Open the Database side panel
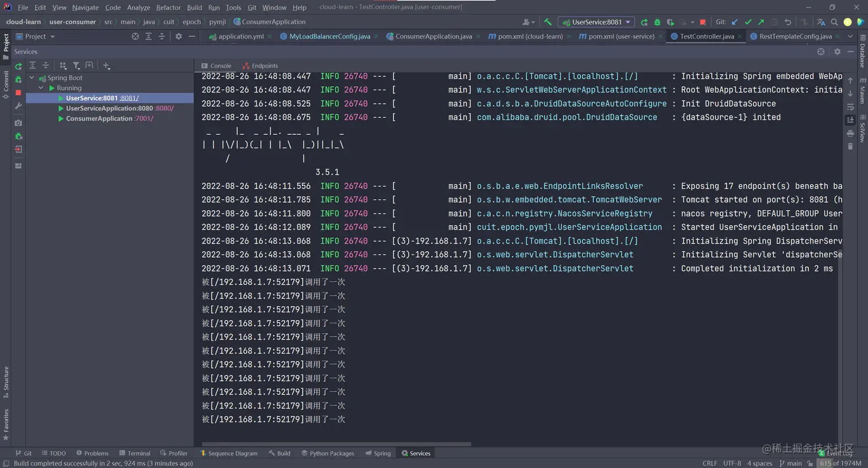 click(862, 51)
